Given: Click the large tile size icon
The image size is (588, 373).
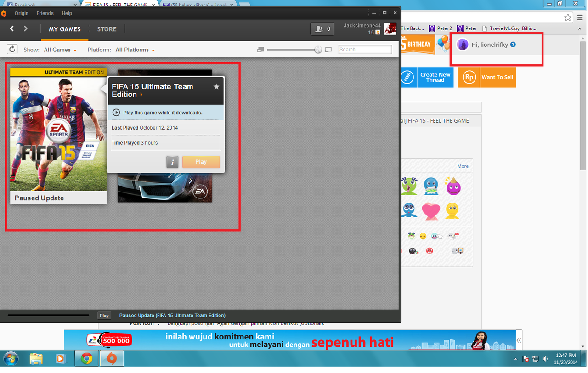Looking at the screenshot, I should [x=328, y=50].
